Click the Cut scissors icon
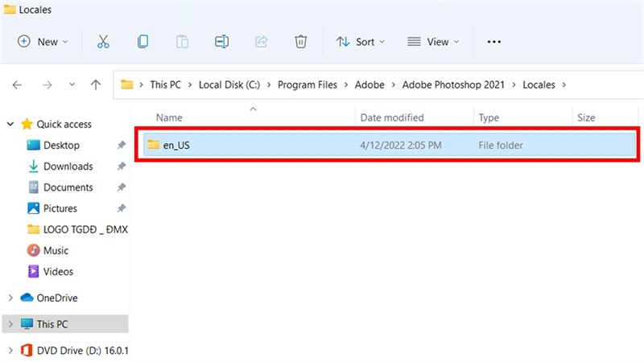 [x=103, y=42]
